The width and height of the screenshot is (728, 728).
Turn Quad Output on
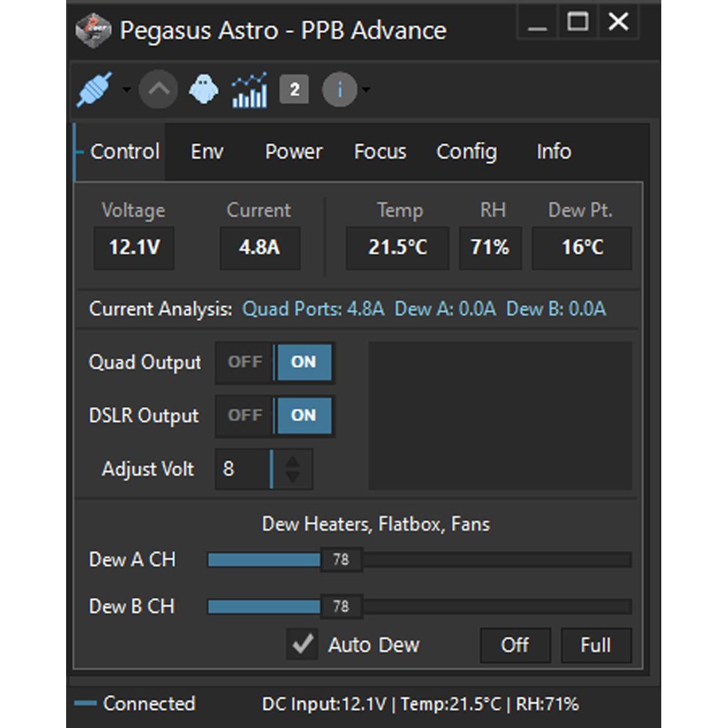pyautogui.click(x=303, y=362)
